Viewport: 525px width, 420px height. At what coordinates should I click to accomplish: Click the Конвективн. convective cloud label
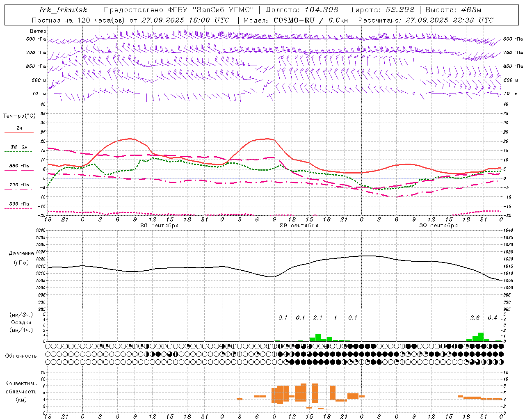[x=21, y=383]
